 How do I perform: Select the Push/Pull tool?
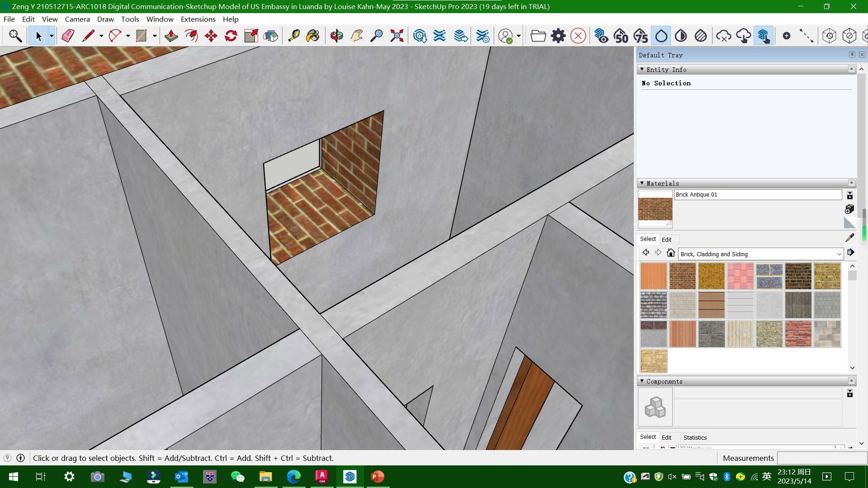tap(171, 36)
